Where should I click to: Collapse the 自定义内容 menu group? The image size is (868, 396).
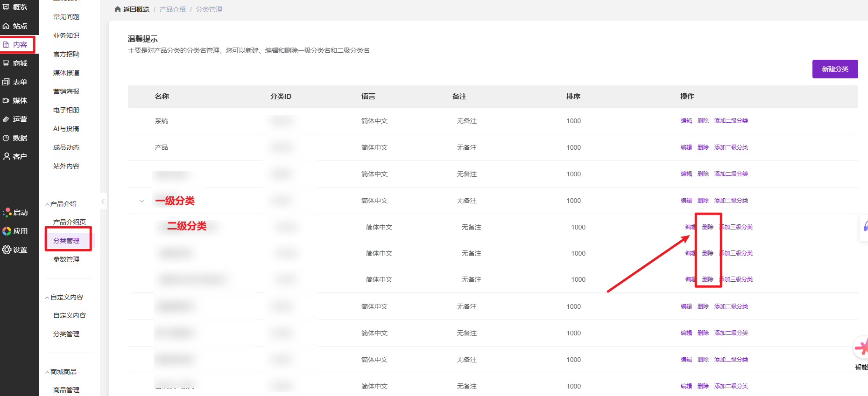pyautogui.click(x=47, y=298)
